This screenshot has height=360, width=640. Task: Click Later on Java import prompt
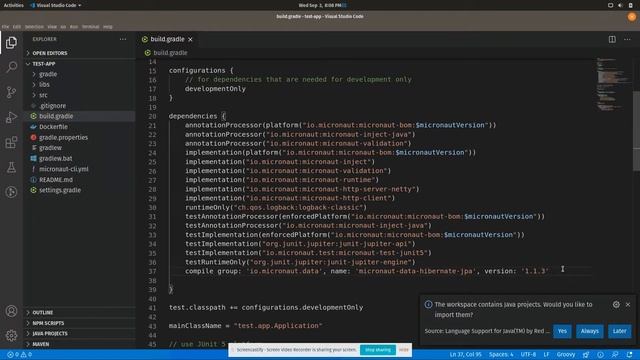pyautogui.click(x=619, y=331)
